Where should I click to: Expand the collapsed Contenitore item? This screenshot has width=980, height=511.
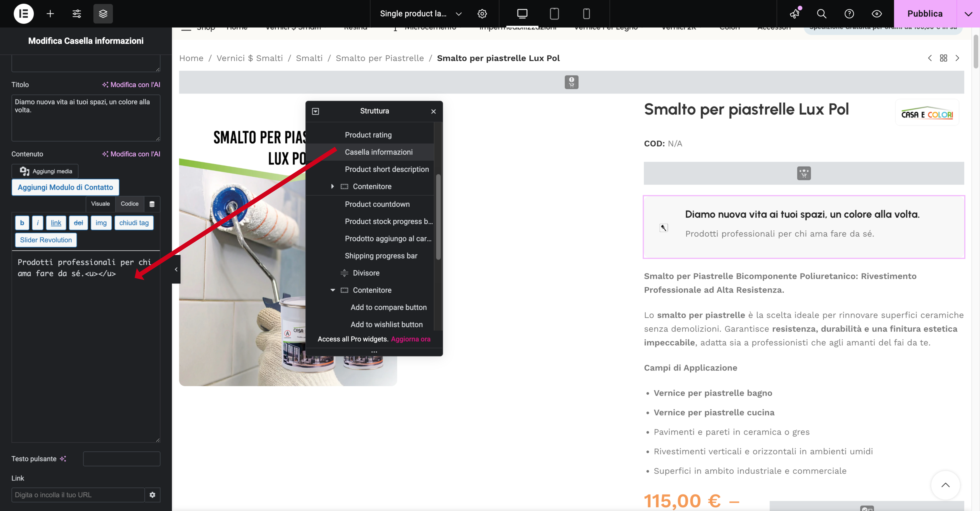pos(333,186)
